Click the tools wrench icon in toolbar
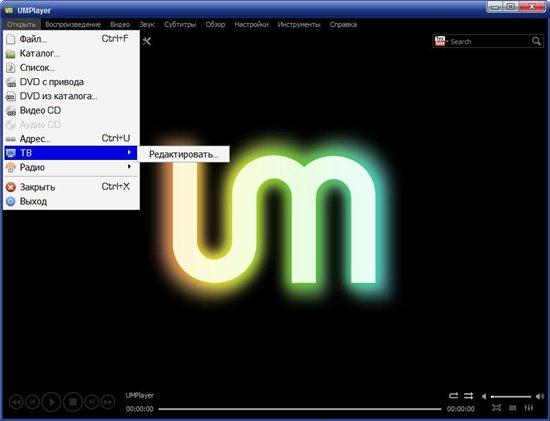The width and height of the screenshot is (550, 421). pyautogui.click(x=147, y=41)
